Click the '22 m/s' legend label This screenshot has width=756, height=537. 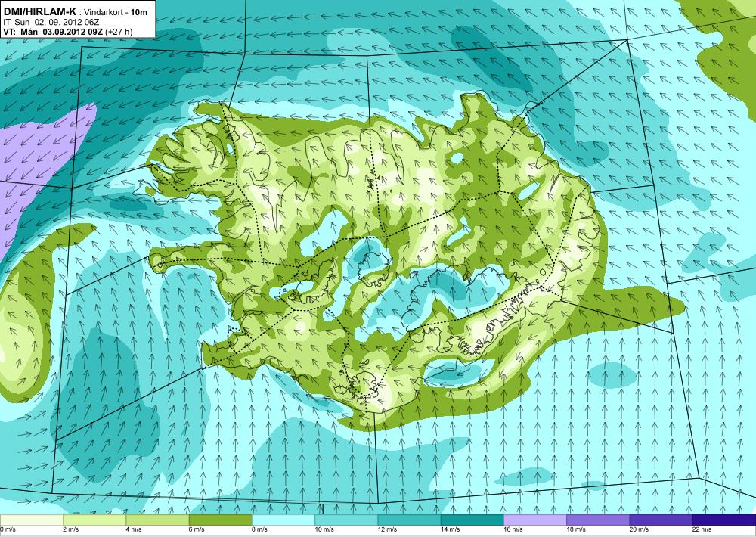[x=702, y=529]
